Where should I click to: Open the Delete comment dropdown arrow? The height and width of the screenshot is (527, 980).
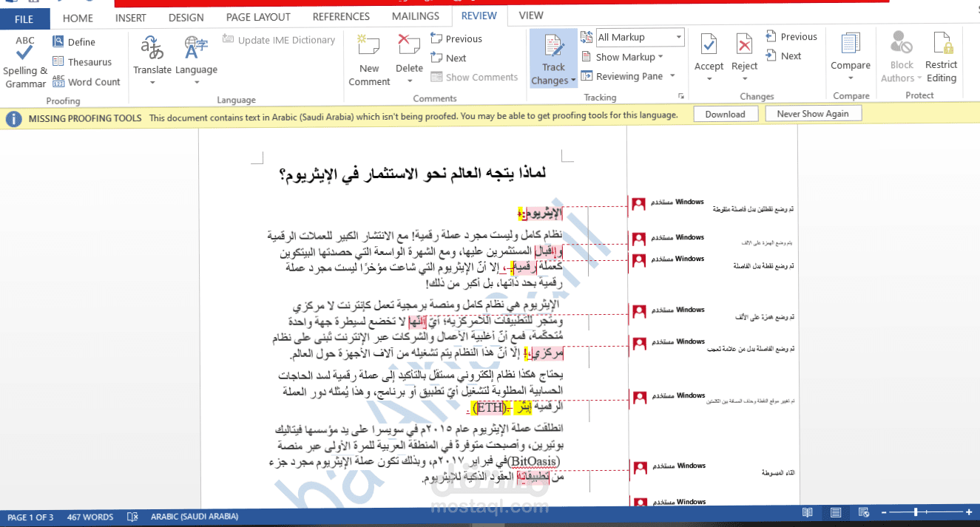(x=409, y=81)
